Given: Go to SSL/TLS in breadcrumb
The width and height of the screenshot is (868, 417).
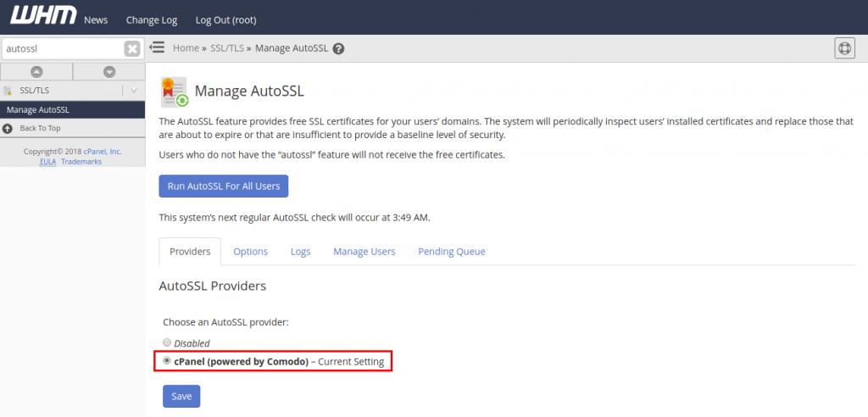Looking at the screenshot, I should tap(227, 48).
